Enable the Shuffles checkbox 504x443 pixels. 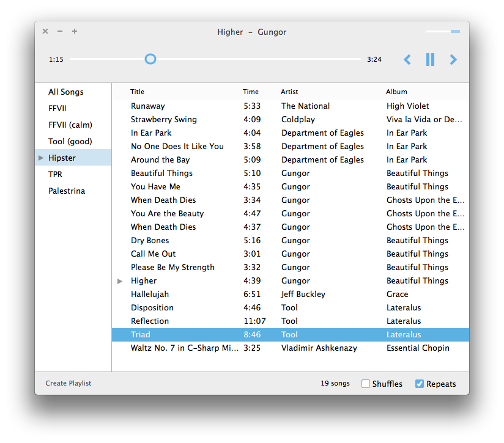[366, 384]
